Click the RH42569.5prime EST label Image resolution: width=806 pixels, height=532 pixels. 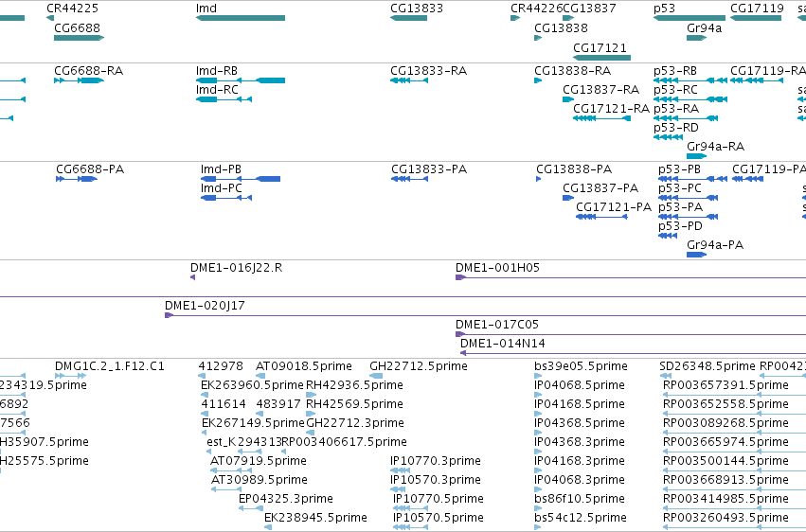pos(354,404)
